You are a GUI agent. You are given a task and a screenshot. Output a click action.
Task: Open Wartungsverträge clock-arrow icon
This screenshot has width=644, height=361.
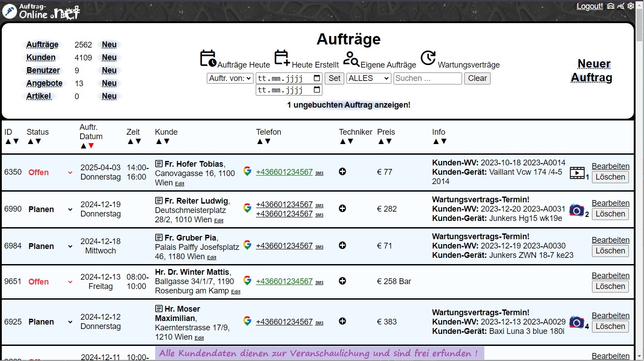428,58
